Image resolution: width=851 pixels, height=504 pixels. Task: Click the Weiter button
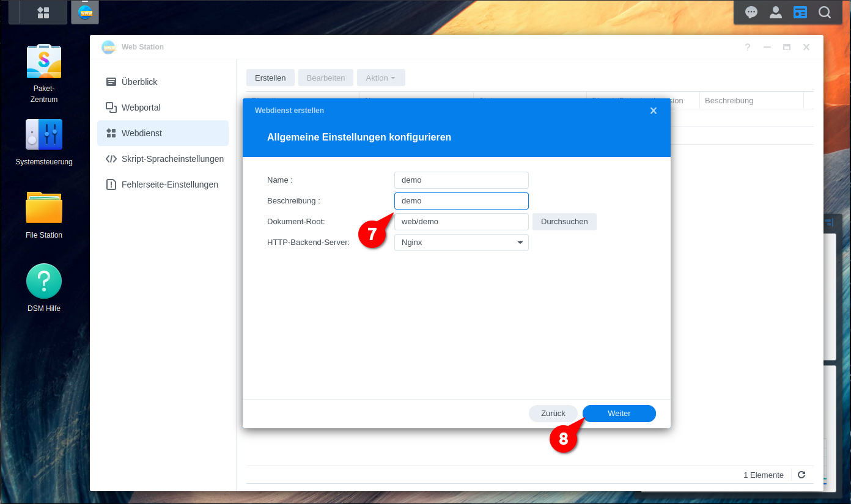click(619, 414)
